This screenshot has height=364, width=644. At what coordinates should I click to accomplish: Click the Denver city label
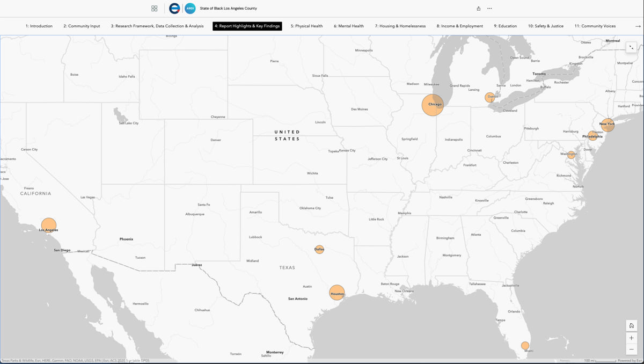pos(216,140)
